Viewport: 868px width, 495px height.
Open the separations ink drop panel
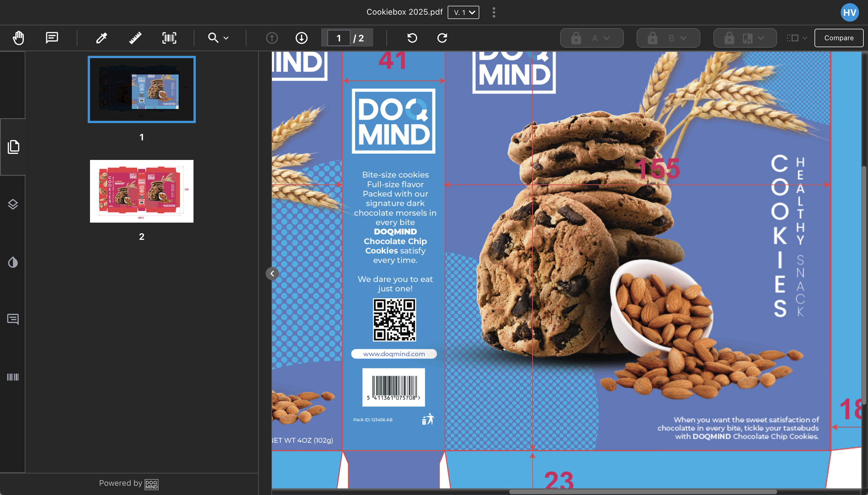click(13, 262)
